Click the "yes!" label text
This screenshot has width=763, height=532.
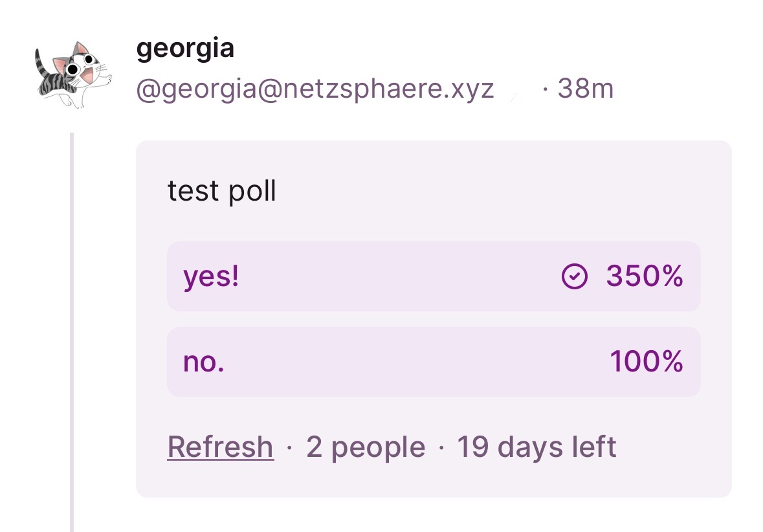click(x=211, y=277)
